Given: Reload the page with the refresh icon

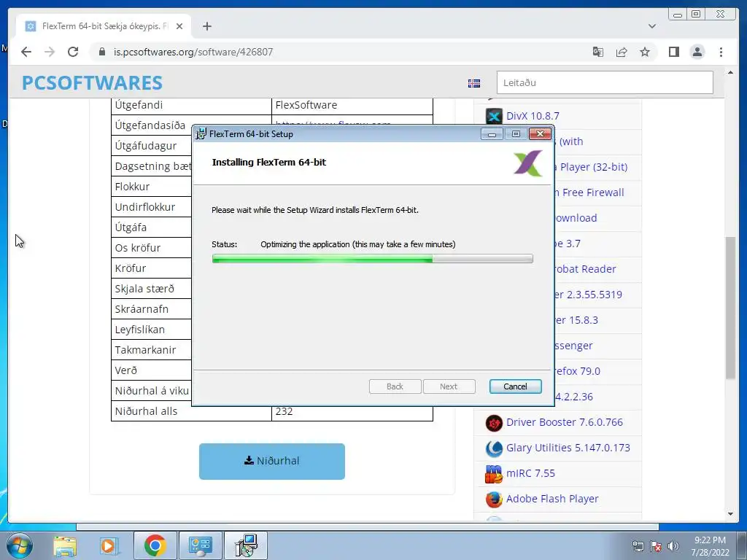Looking at the screenshot, I should 73,52.
